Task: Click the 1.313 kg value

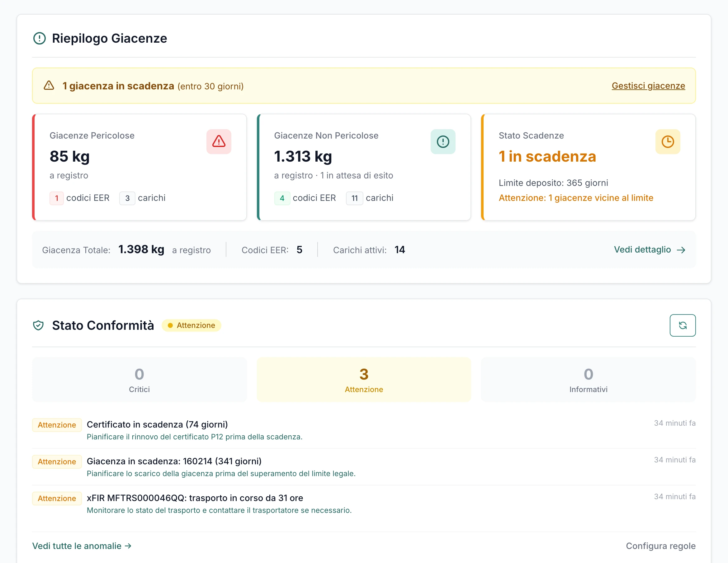Action: point(303,156)
